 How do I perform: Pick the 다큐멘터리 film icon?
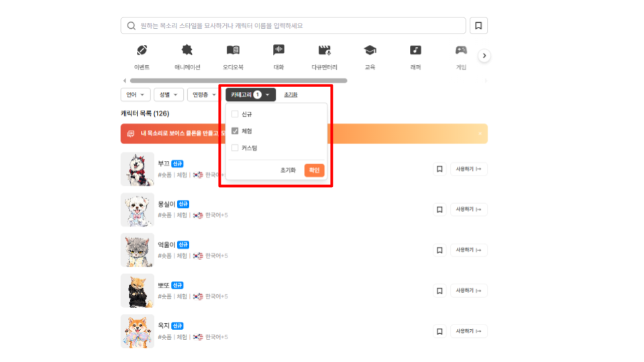[x=325, y=50]
